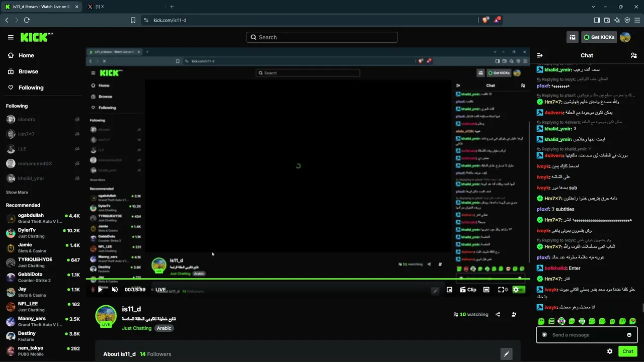This screenshot has height=362, width=644.
Task: Open followed channel mohammedGX
Action: 43,163
